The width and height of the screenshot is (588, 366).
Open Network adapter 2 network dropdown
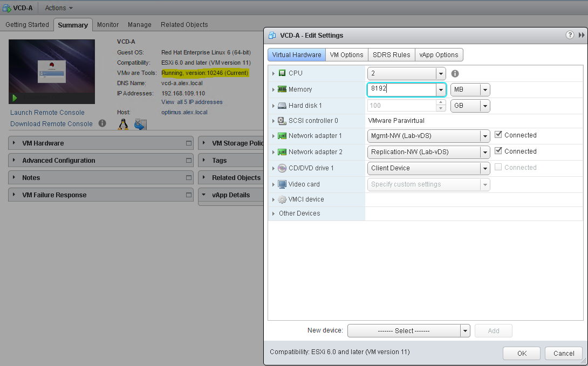484,152
